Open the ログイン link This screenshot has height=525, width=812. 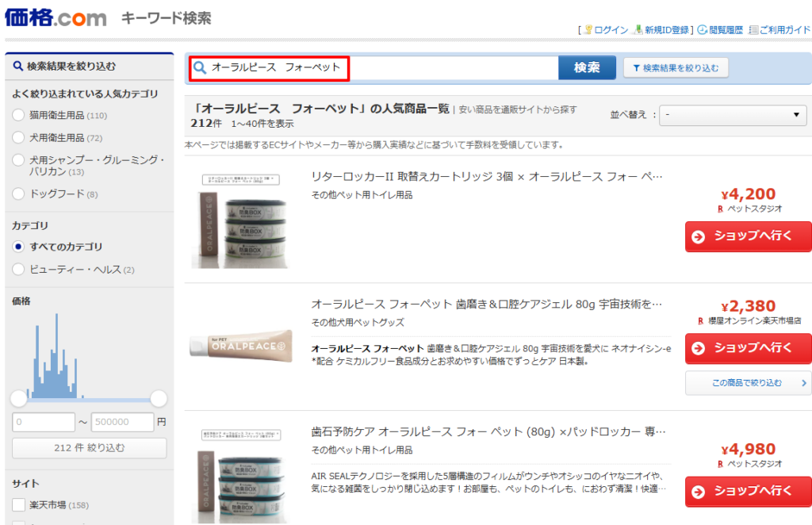pyautogui.click(x=611, y=30)
